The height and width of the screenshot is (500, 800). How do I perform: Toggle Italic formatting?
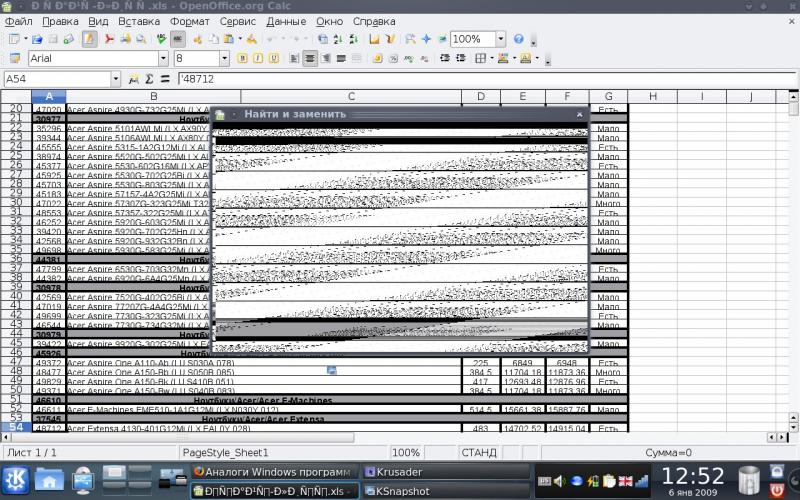point(259,58)
